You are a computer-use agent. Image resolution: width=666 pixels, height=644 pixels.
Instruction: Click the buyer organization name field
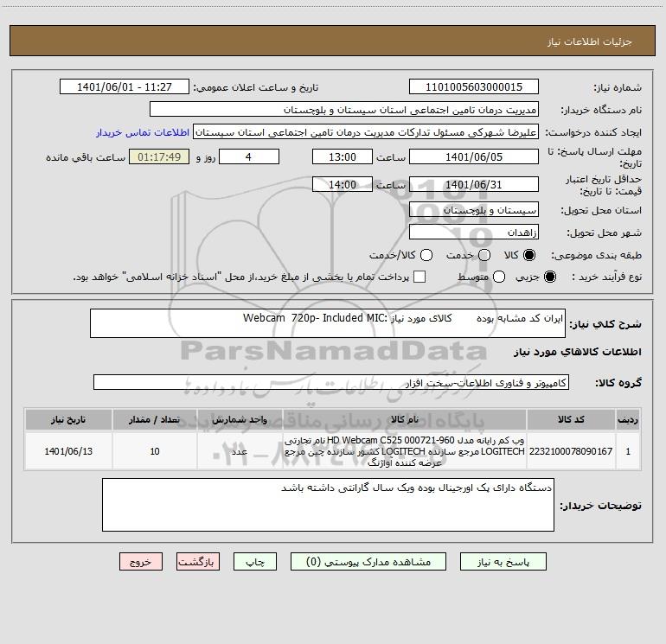click(x=344, y=110)
